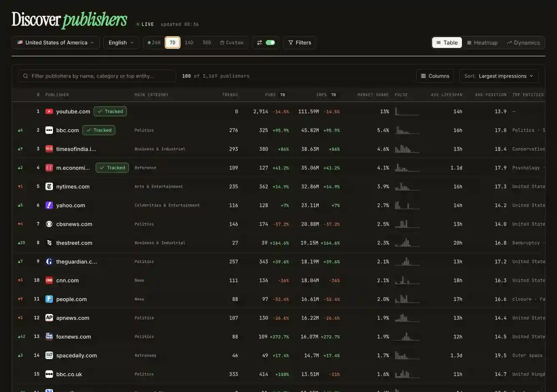Click the cbsnews.com favicon icon
Screen dimensions: 557x392
(49, 224)
